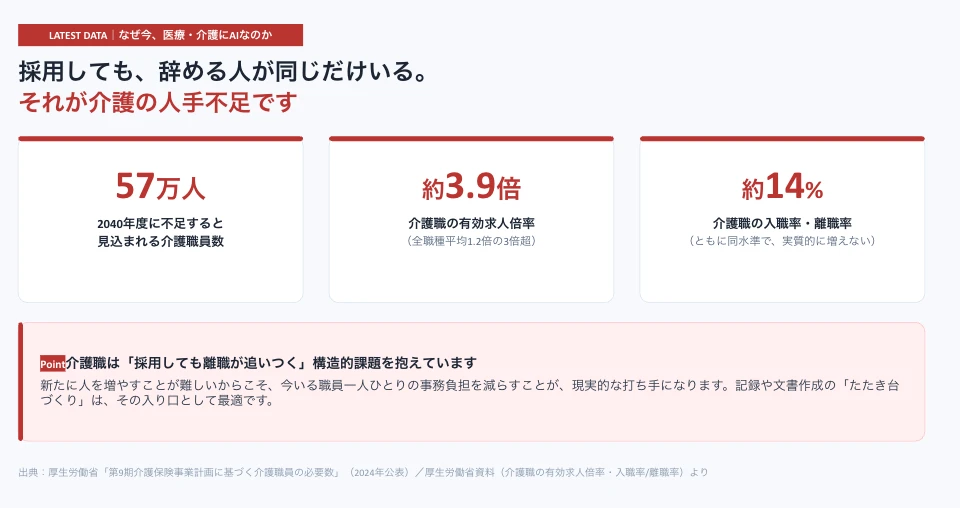Select the label 介護職の有効求人倍率
960x508 pixels.
(x=471, y=223)
